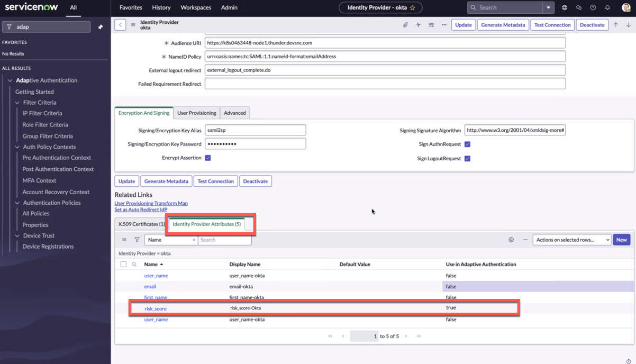Switch to Advanced tab
The width and height of the screenshot is (636, 364).
pos(234,113)
